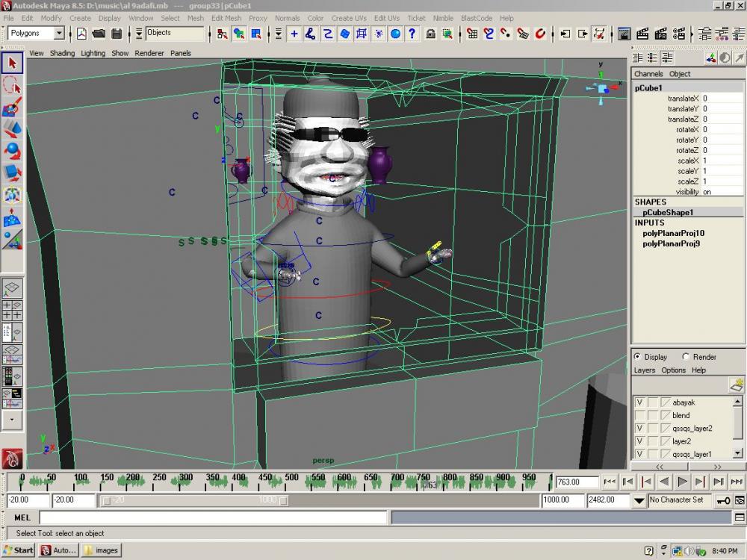Choose the Paint Selection tool
The width and height of the screenshot is (747, 560).
click(12, 108)
